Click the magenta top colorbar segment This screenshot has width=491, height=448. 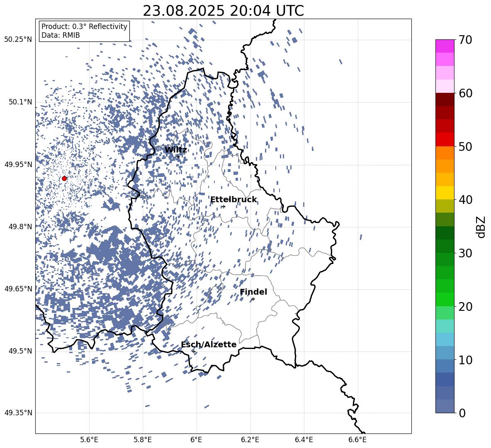(445, 46)
